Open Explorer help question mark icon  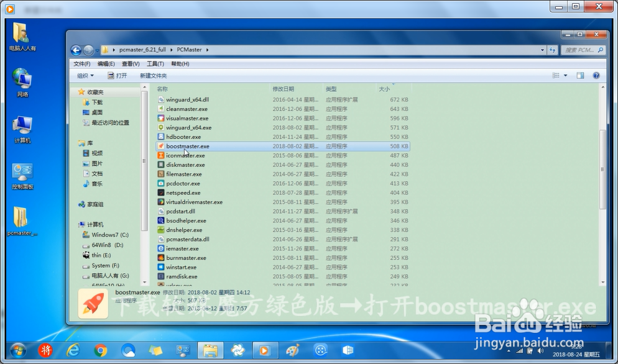click(x=596, y=75)
